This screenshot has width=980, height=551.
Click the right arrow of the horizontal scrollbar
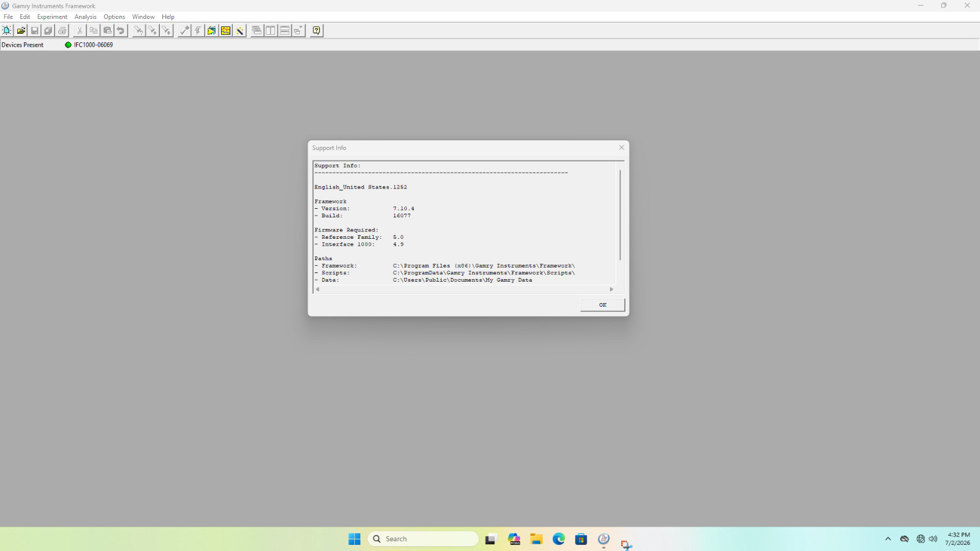[x=611, y=290]
